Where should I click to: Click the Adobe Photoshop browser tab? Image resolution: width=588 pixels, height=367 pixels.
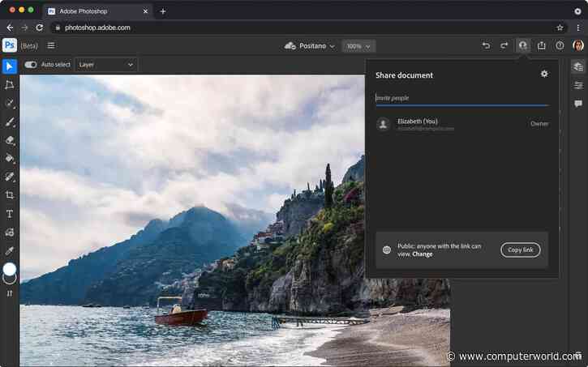point(97,11)
